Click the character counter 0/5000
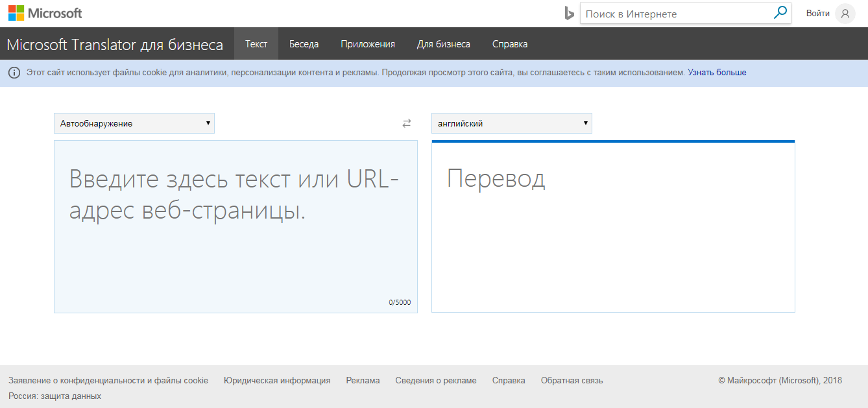Screen dimensions: 868x408 (398, 302)
